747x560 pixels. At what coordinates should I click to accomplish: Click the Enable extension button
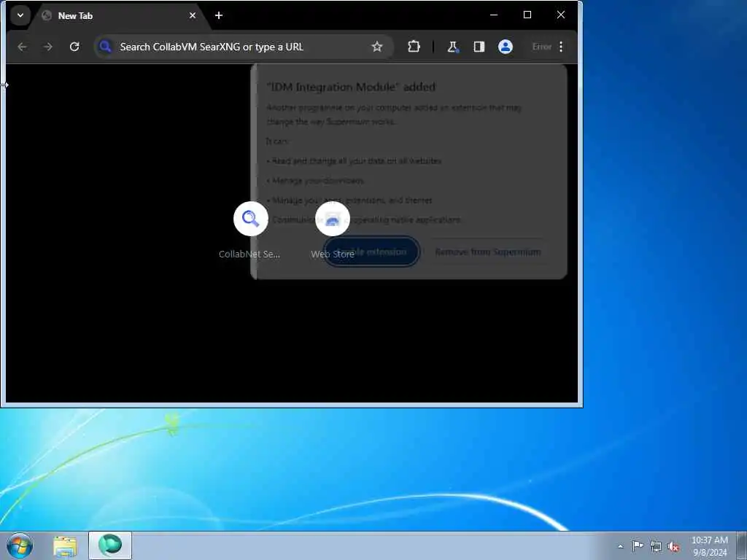371,252
